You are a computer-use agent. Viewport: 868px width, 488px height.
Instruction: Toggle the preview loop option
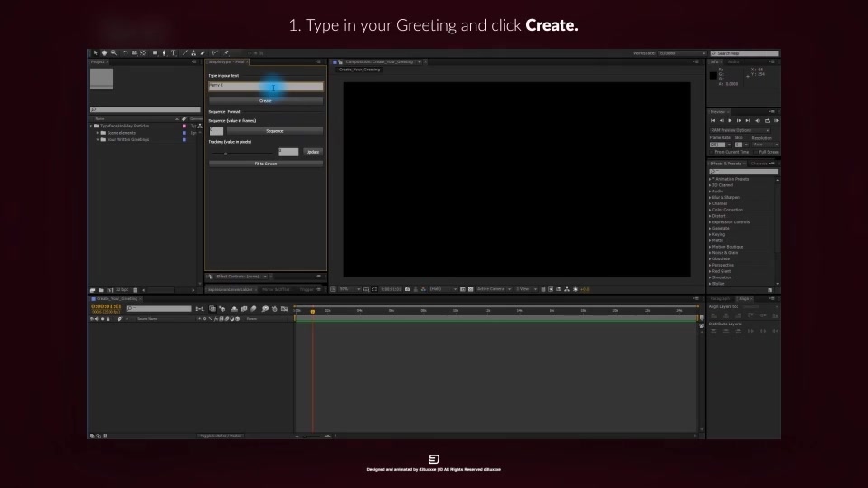point(768,120)
